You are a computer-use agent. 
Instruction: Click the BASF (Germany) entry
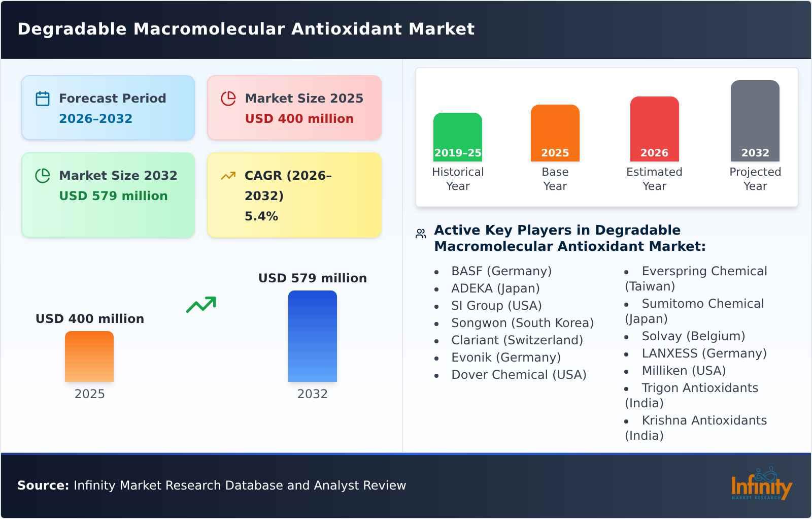pos(501,271)
